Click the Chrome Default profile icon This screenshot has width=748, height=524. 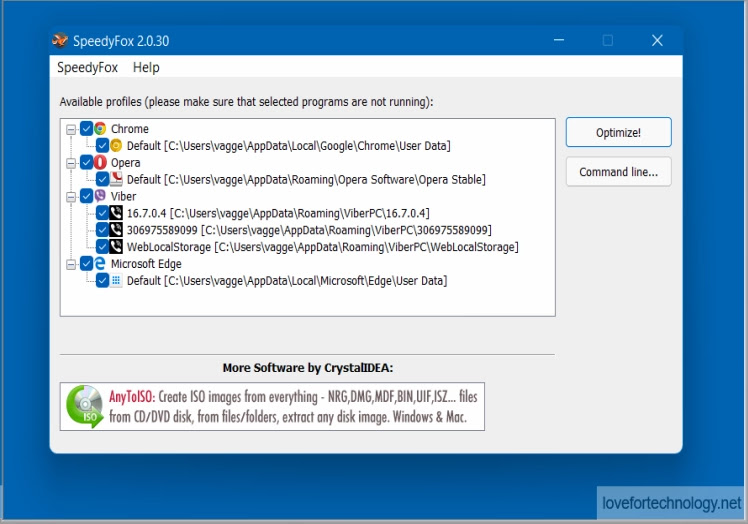pyautogui.click(x=116, y=146)
